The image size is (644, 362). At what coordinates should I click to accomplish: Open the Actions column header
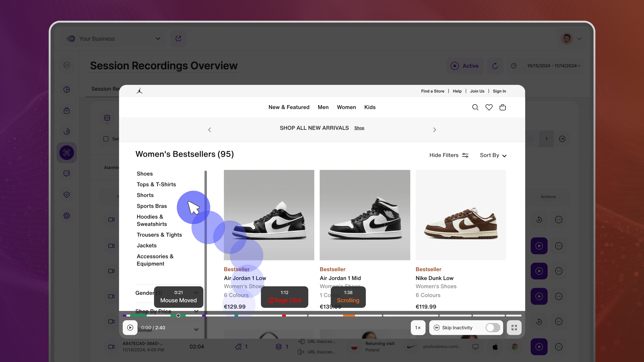pyautogui.click(x=548, y=197)
